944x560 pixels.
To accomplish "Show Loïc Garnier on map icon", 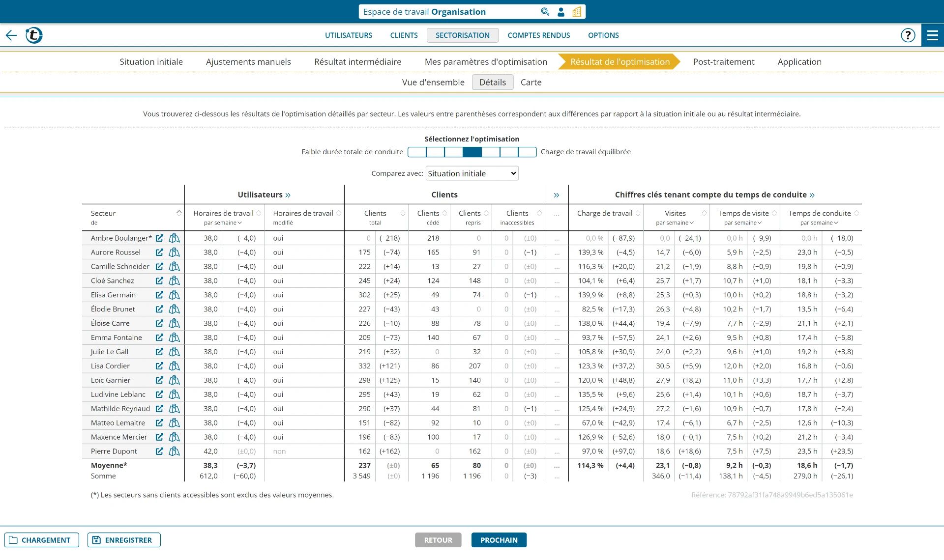I will pyautogui.click(x=174, y=381).
